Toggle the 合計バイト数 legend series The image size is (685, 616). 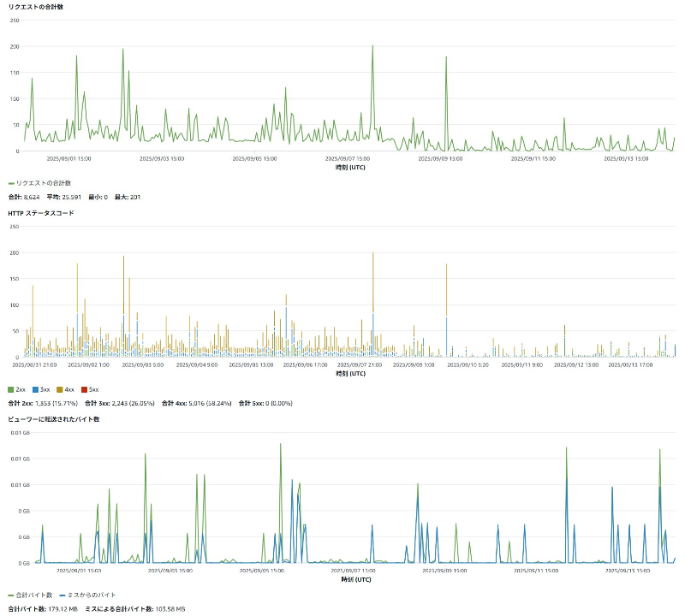pyautogui.click(x=30, y=595)
